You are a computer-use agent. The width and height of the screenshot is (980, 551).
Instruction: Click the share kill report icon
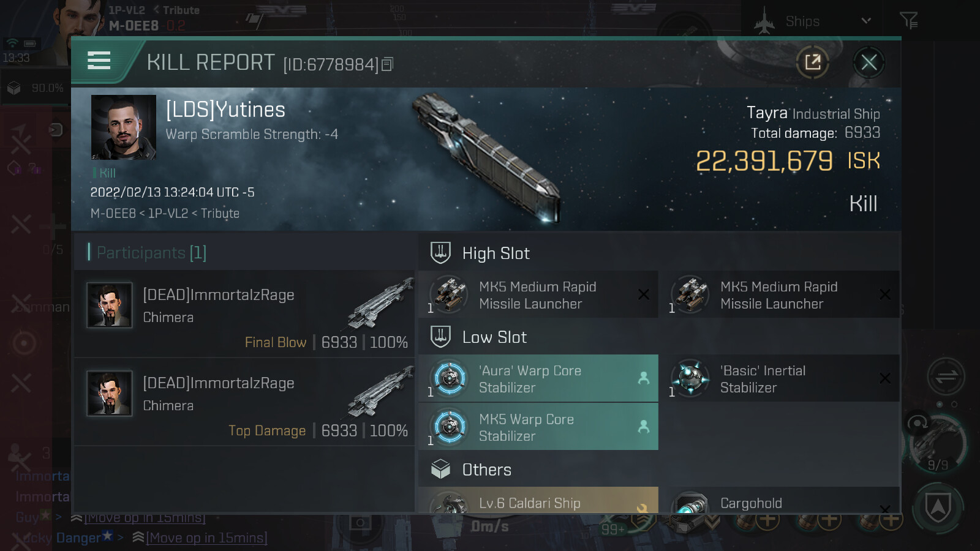812,62
